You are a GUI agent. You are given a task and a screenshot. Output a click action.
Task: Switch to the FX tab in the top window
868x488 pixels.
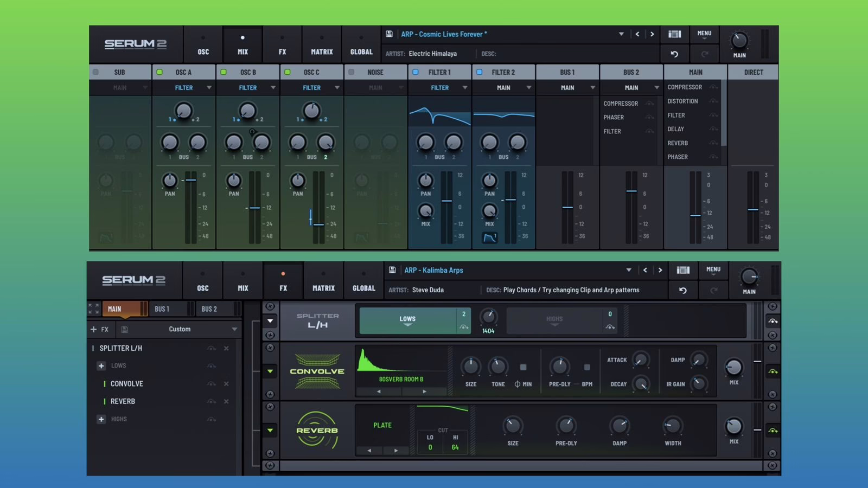point(282,46)
